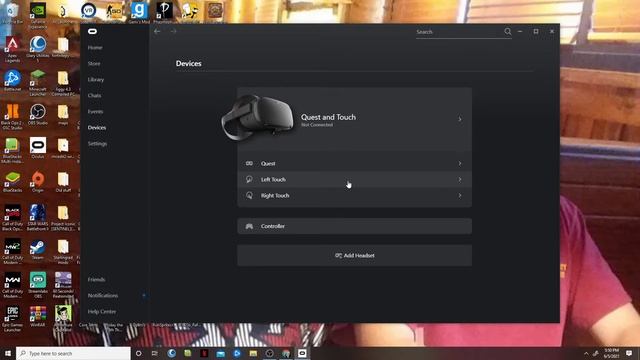Open Notifications in the sidebar
The image size is (640, 360).
click(x=102, y=296)
